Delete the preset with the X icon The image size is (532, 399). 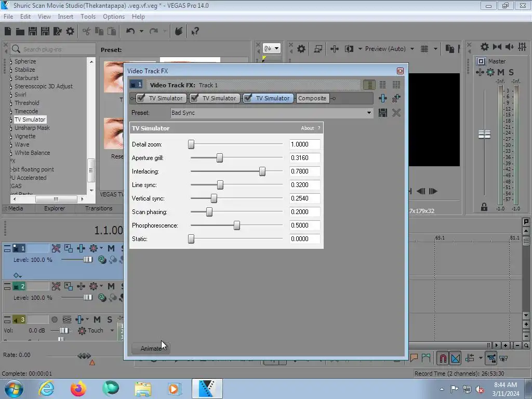click(x=396, y=113)
